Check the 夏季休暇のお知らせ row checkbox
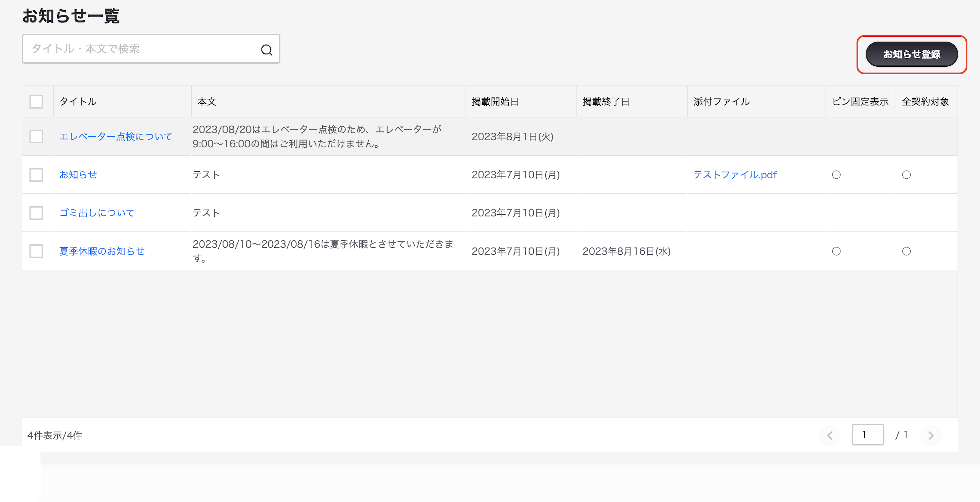The height and width of the screenshot is (502, 980). click(x=36, y=251)
